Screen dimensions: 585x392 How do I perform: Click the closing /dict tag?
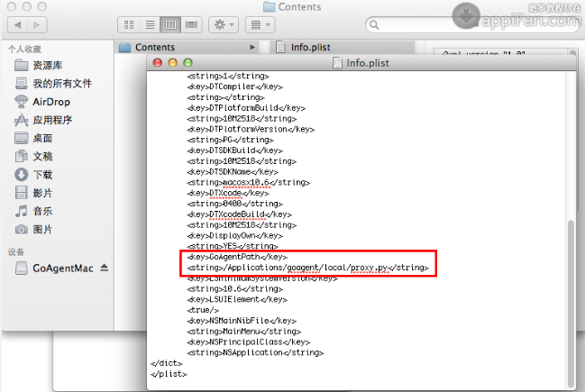click(167, 363)
